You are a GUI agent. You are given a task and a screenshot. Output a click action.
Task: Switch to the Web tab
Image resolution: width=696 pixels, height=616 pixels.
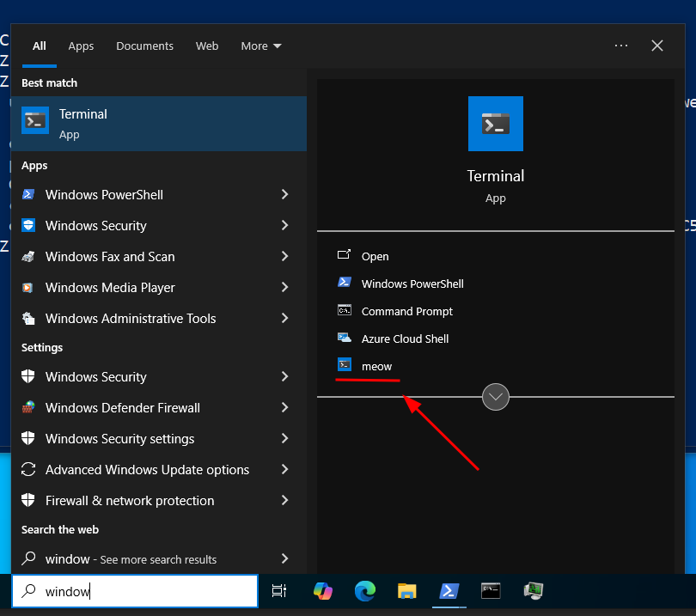(x=207, y=46)
